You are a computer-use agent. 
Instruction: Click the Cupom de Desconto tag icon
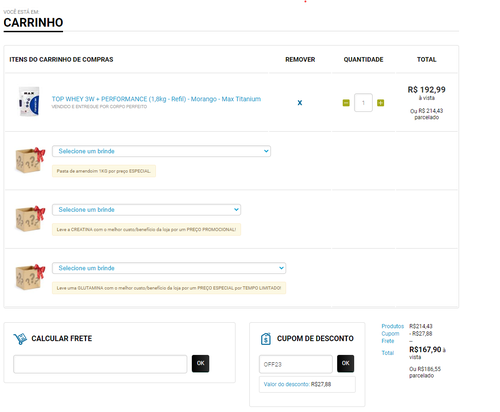tap(266, 339)
